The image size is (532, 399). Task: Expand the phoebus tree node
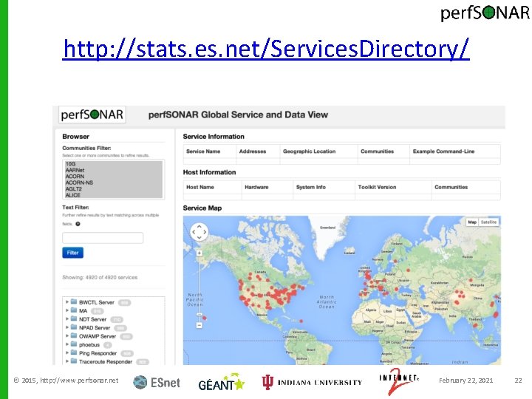(x=66, y=344)
